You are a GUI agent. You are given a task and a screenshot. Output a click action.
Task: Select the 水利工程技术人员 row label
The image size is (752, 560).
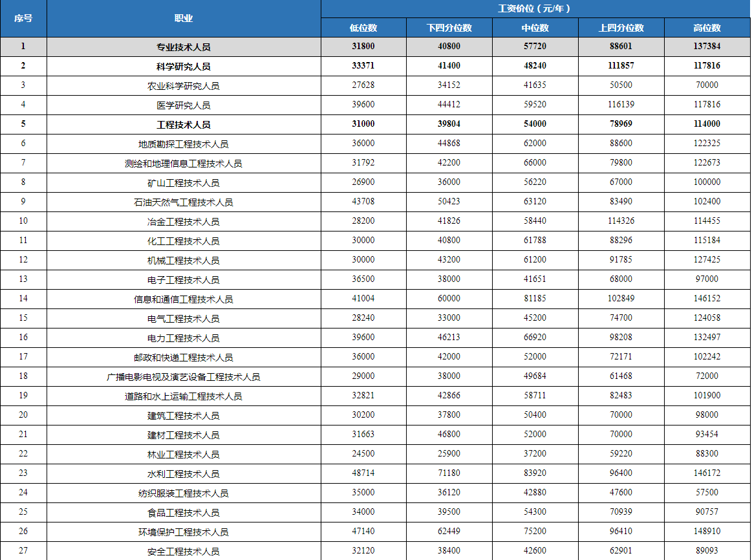184,474
